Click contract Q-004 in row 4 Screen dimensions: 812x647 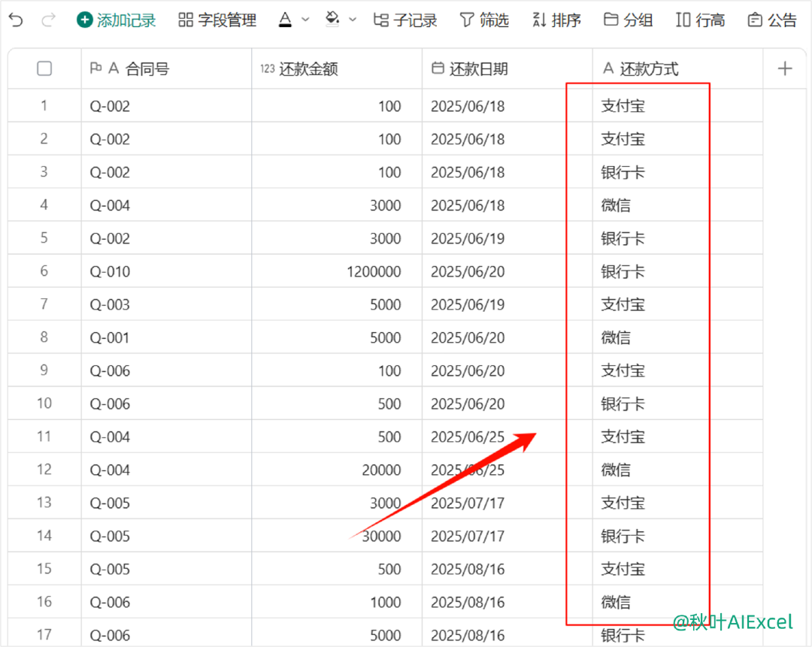coord(166,205)
